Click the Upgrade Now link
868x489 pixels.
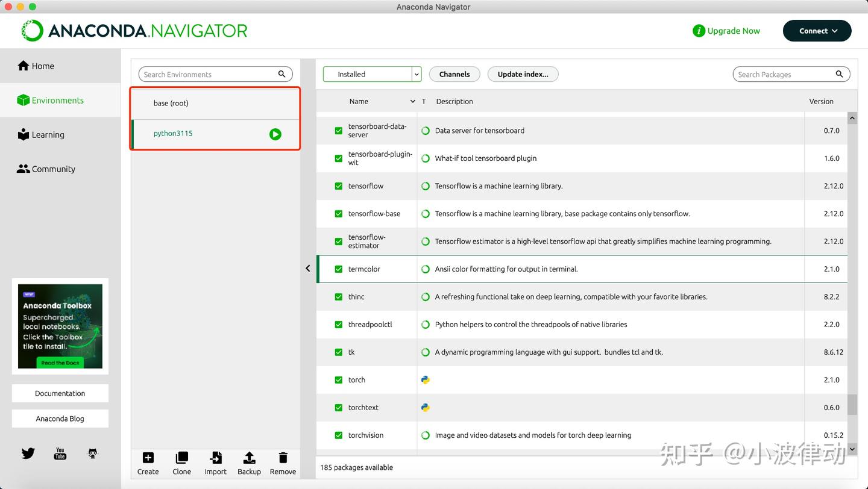pos(734,31)
